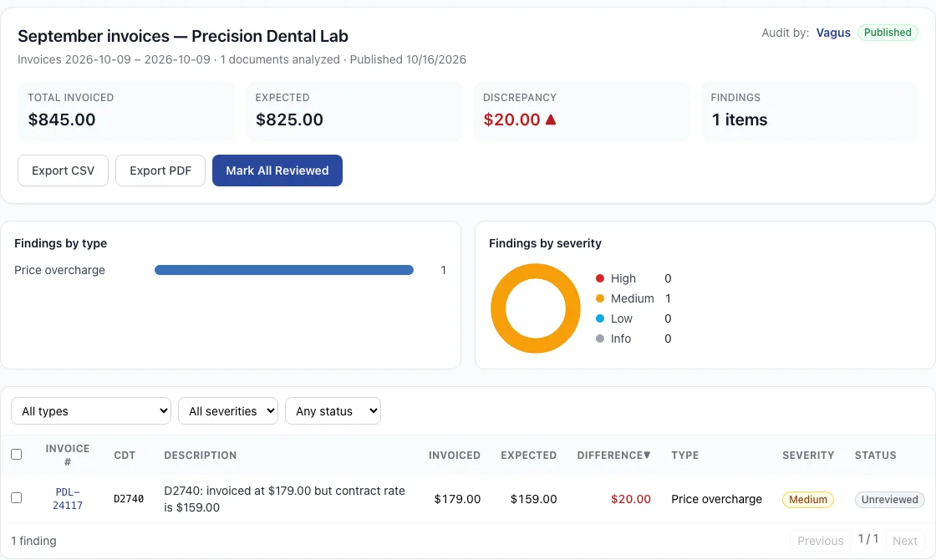Click the Description column header
Image resolution: width=936 pixels, height=560 pixels.
point(200,456)
